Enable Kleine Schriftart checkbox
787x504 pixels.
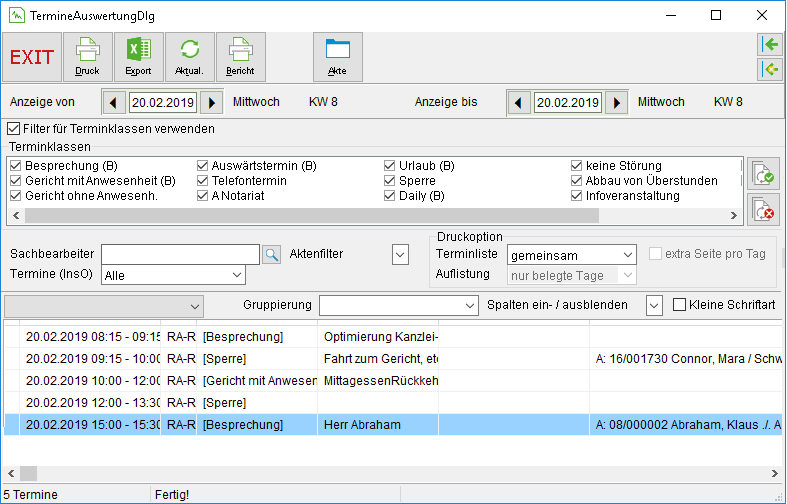click(679, 305)
